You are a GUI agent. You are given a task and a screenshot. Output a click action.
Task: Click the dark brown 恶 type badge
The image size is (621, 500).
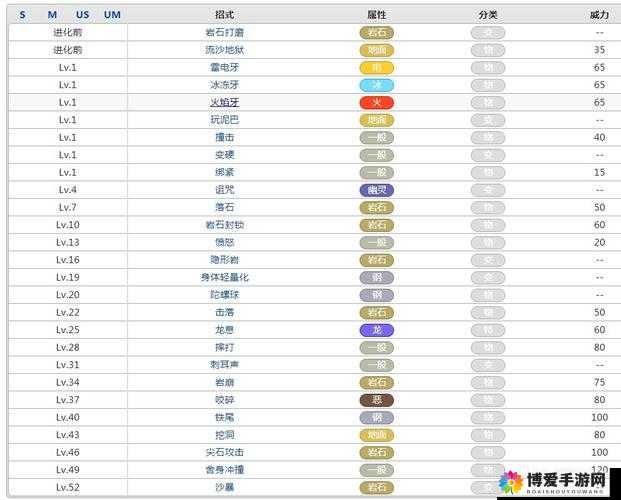pos(377,400)
